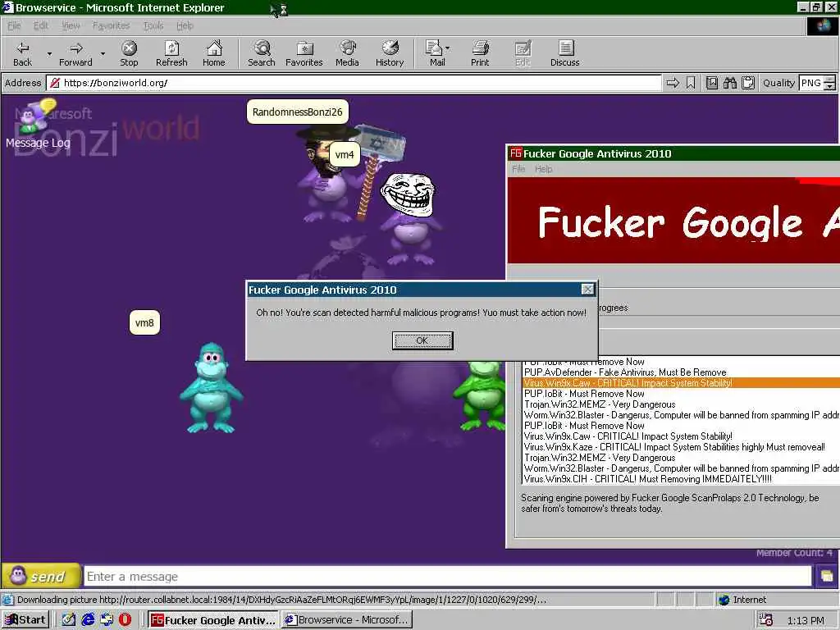The width and height of the screenshot is (840, 630).
Task: Open the History toolbar button
Action: pos(390,53)
